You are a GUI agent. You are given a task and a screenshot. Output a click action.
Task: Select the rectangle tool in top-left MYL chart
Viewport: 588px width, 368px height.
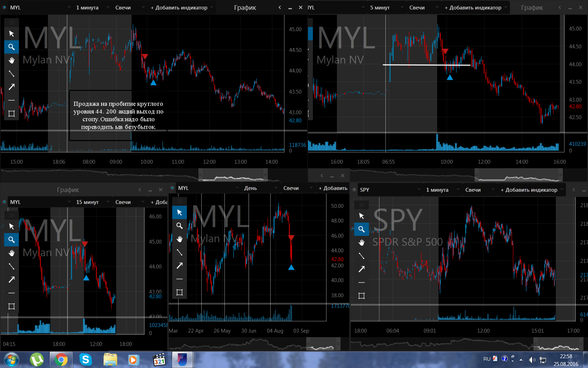(12, 114)
